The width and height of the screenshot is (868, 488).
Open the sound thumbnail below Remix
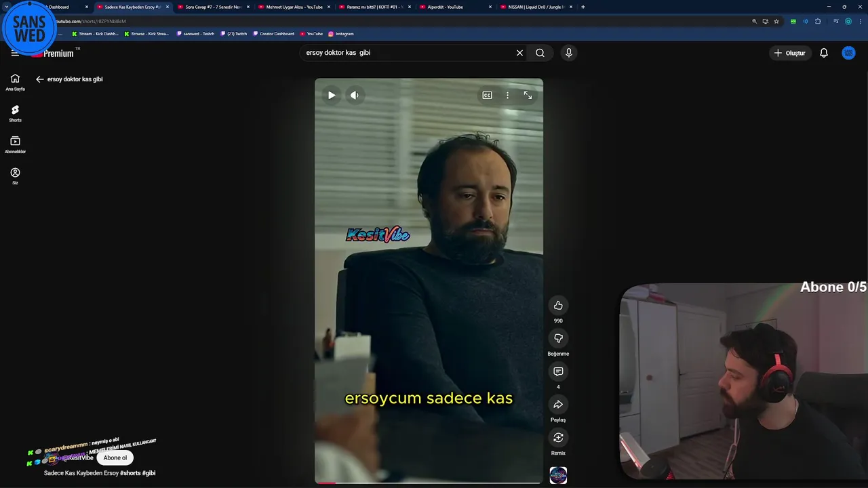[x=558, y=475]
